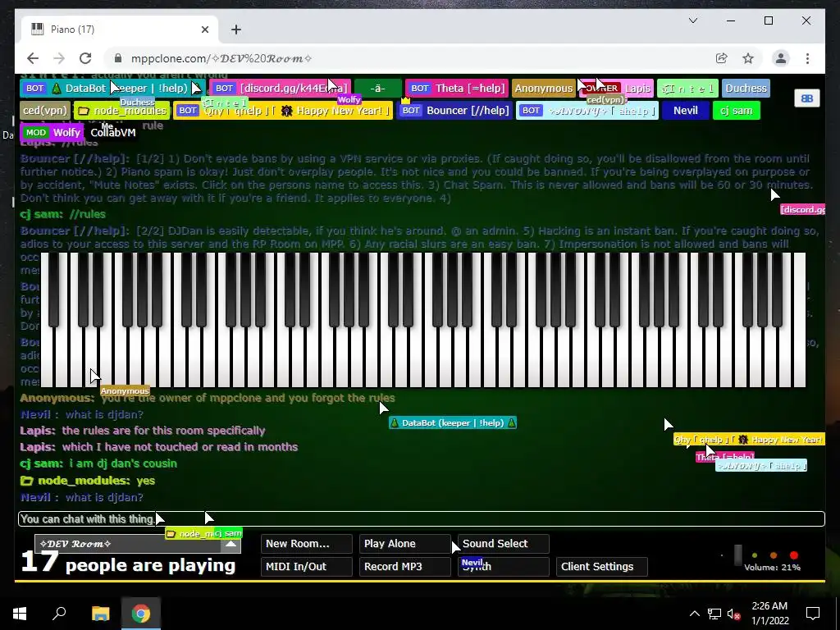The height and width of the screenshot is (630, 840).
Task: Open the tab search chevron
Action: coord(692,21)
